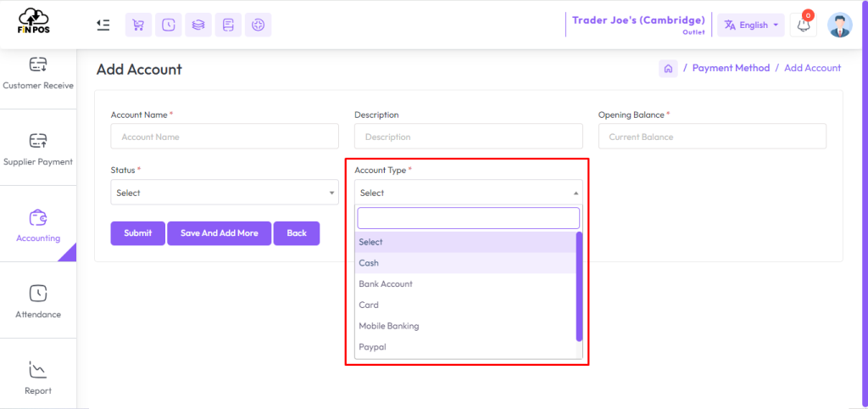Open the Payment Method breadcrumb link
The image size is (868, 409).
coord(731,68)
